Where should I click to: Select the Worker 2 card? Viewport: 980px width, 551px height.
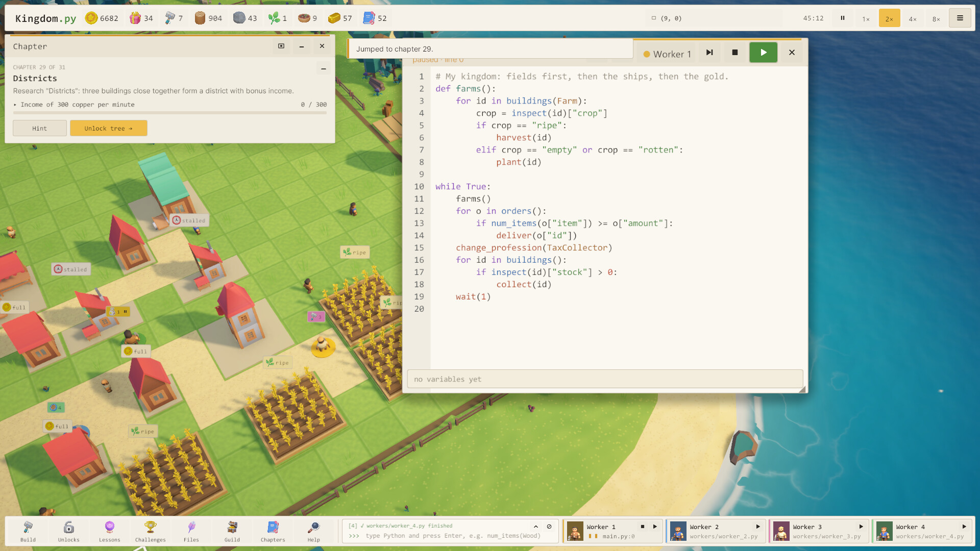pyautogui.click(x=716, y=531)
